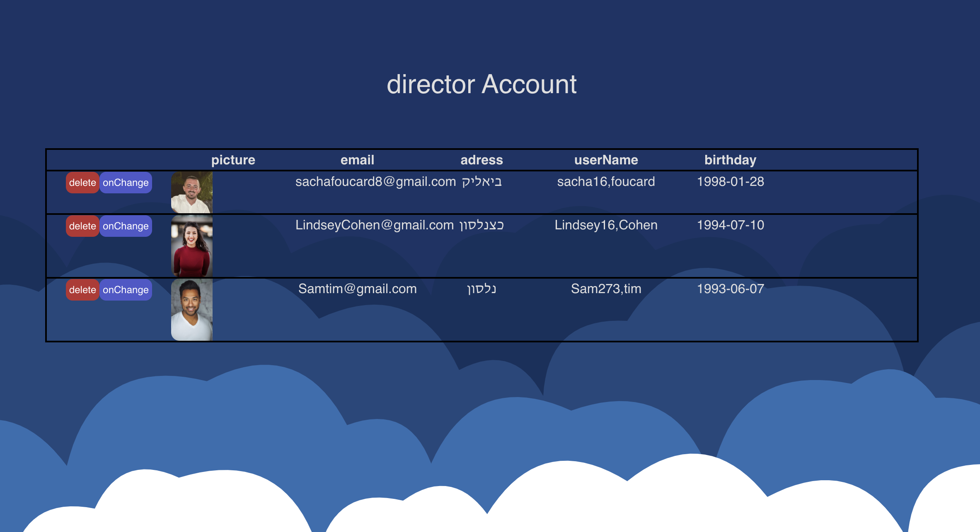Viewport: 980px width, 532px height.
Task: Click the email column header
Action: pos(357,160)
